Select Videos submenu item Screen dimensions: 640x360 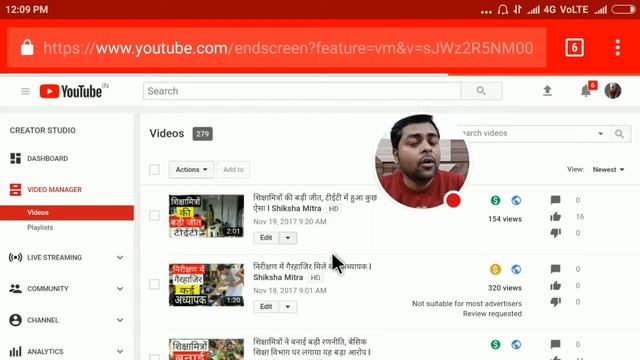click(67, 213)
